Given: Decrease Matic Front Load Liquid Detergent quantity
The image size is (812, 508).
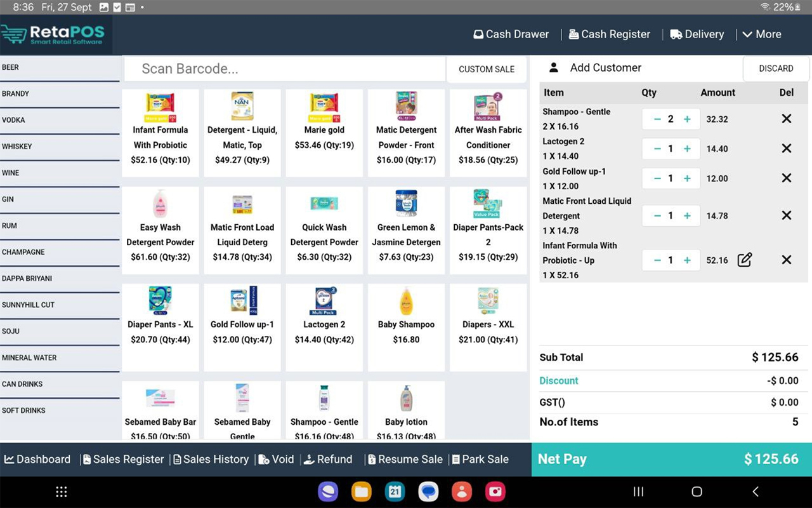Looking at the screenshot, I should pyautogui.click(x=657, y=216).
